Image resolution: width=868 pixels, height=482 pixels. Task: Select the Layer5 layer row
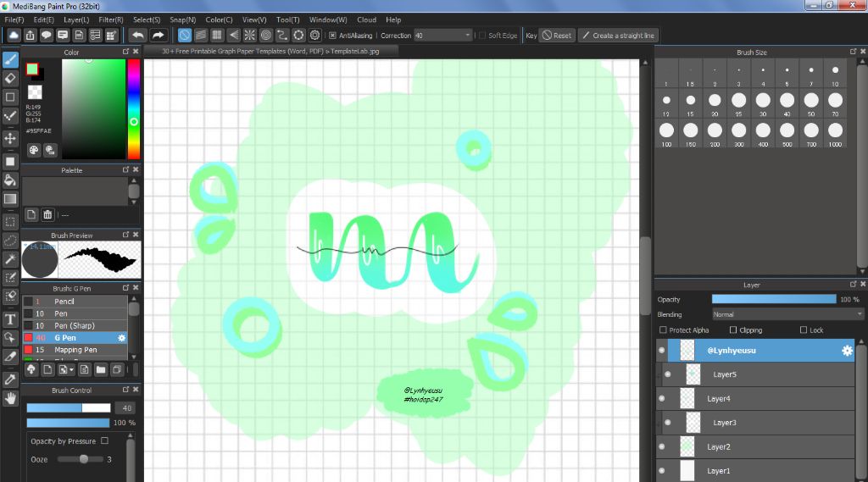(759, 374)
